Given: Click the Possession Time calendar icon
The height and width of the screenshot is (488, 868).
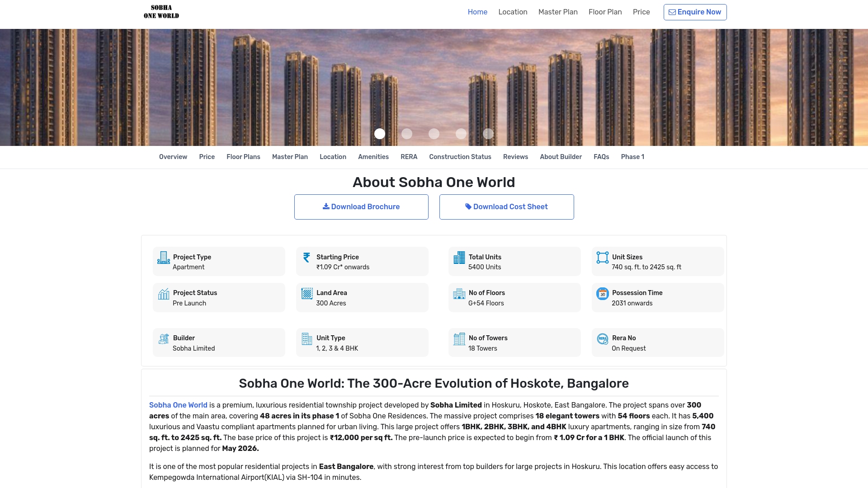Looking at the screenshot, I should pos(603,294).
